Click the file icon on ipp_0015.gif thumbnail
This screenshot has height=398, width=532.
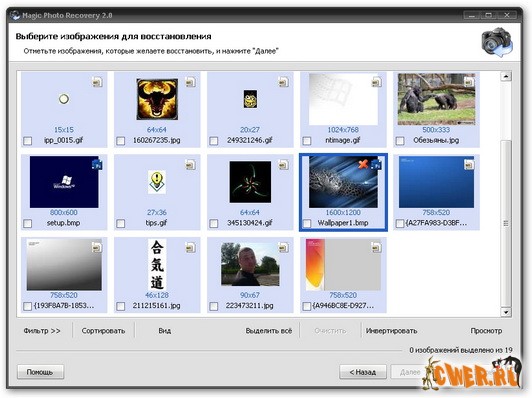pyautogui.click(x=97, y=82)
